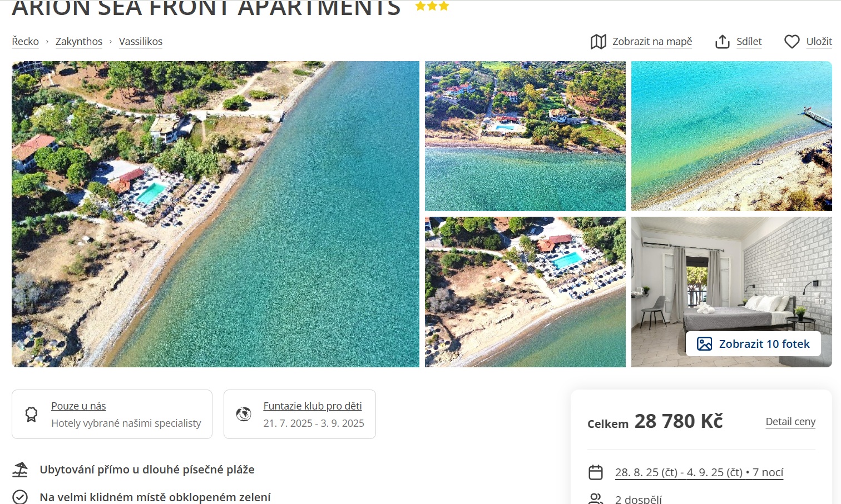This screenshot has height=504, width=841.
Task: Open the bedroom interior photo
Action: [731, 292]
